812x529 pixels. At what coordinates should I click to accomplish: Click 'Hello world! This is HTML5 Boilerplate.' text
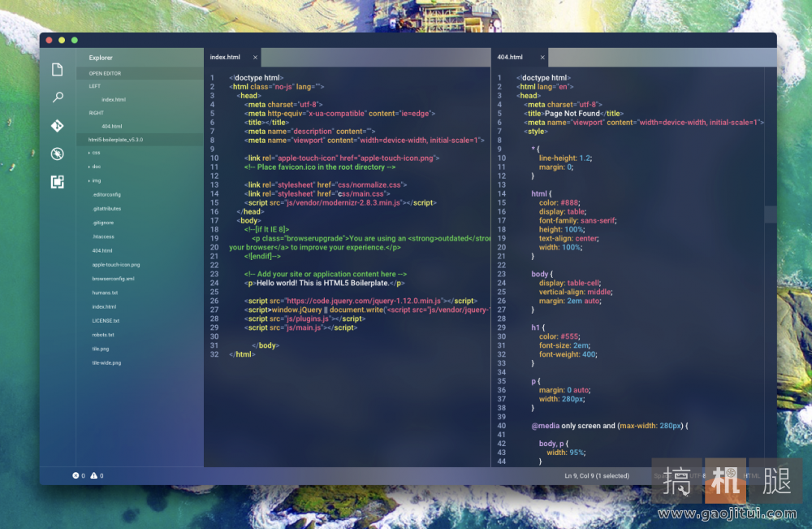click(322, 283)
